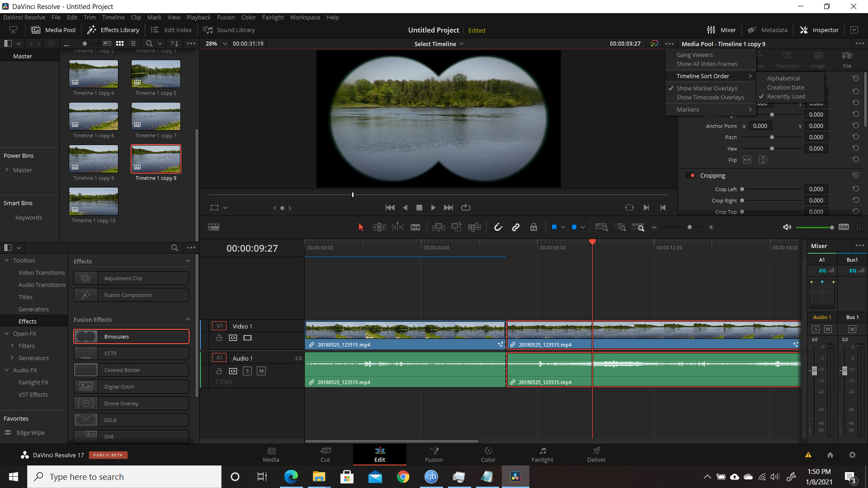Viewport: 868px width, 488px height.
Task: Open the Metadata panel
Action: (x=767, y=30)
